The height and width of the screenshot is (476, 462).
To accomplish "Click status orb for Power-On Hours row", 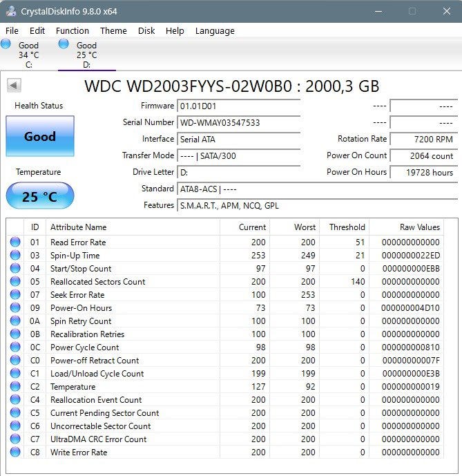I will click(15, 307).
